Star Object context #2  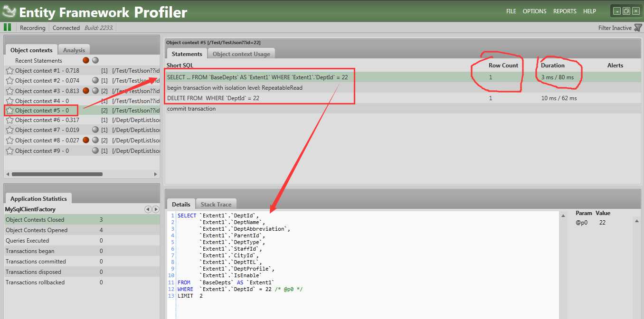point(9,81)
